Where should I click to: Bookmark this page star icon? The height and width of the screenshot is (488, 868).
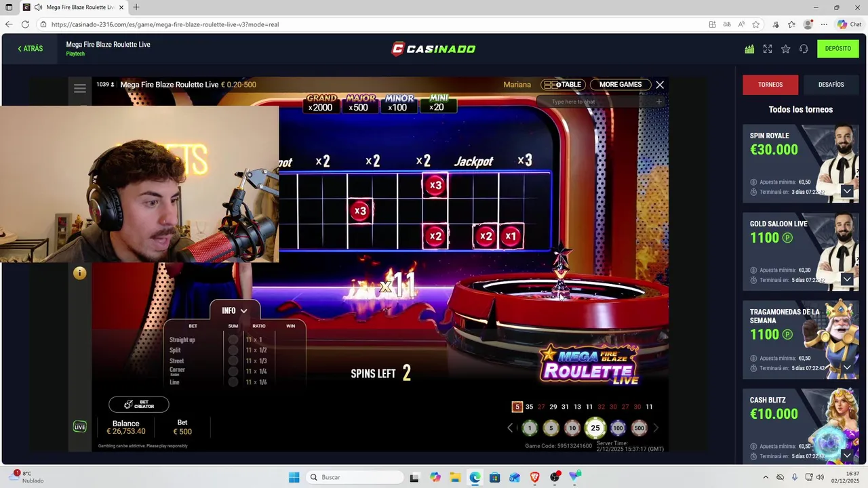[x=756, y=24]
